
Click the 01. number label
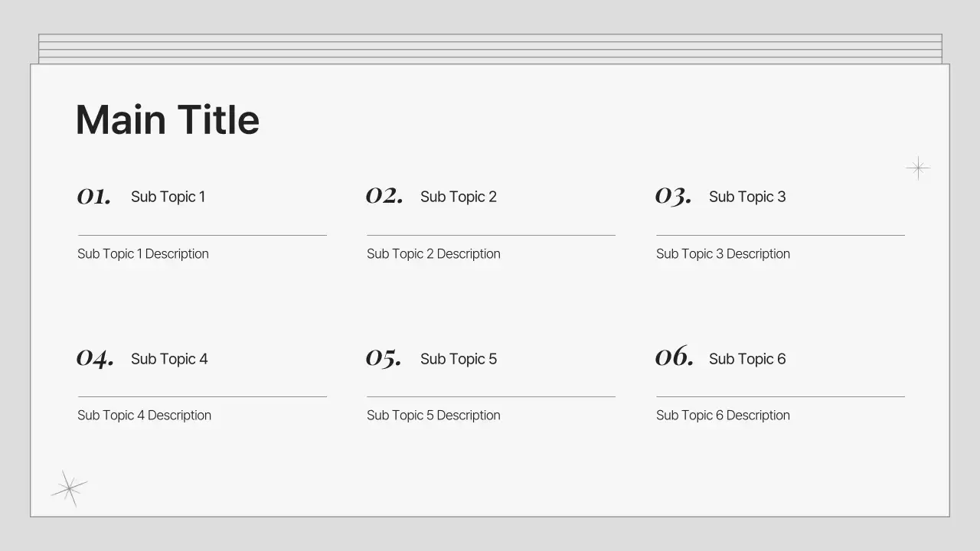point(94,197)
